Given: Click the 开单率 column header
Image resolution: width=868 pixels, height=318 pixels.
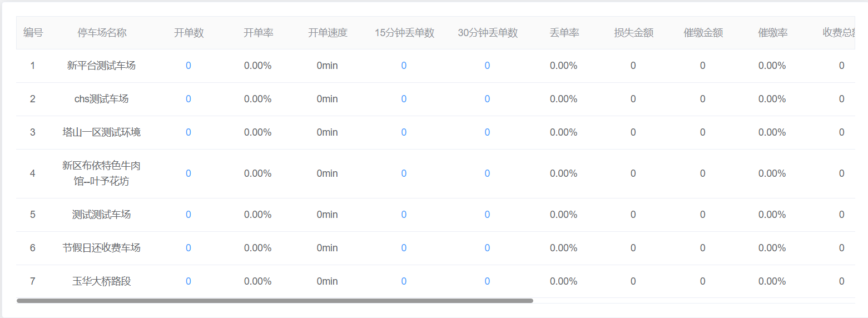Looking at the screenshot, I should click(258, 33).
